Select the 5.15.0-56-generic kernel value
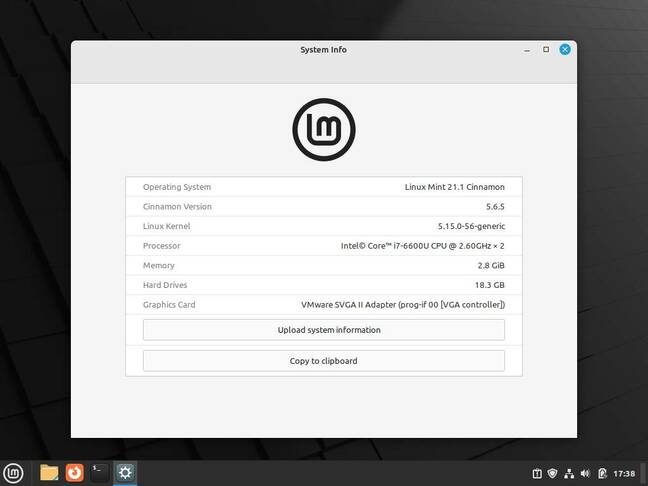This screenshot has height=486, width=648. [472, 226]
